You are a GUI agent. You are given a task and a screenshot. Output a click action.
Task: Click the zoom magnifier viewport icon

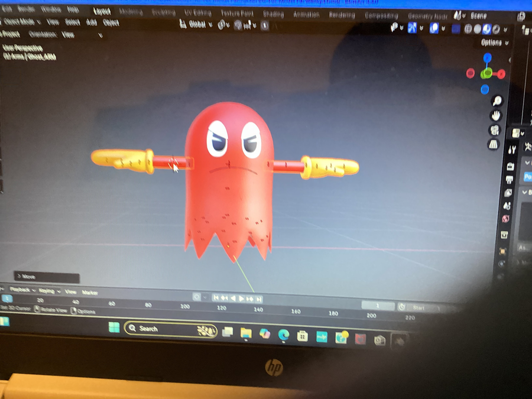click(x=497, y=100)
